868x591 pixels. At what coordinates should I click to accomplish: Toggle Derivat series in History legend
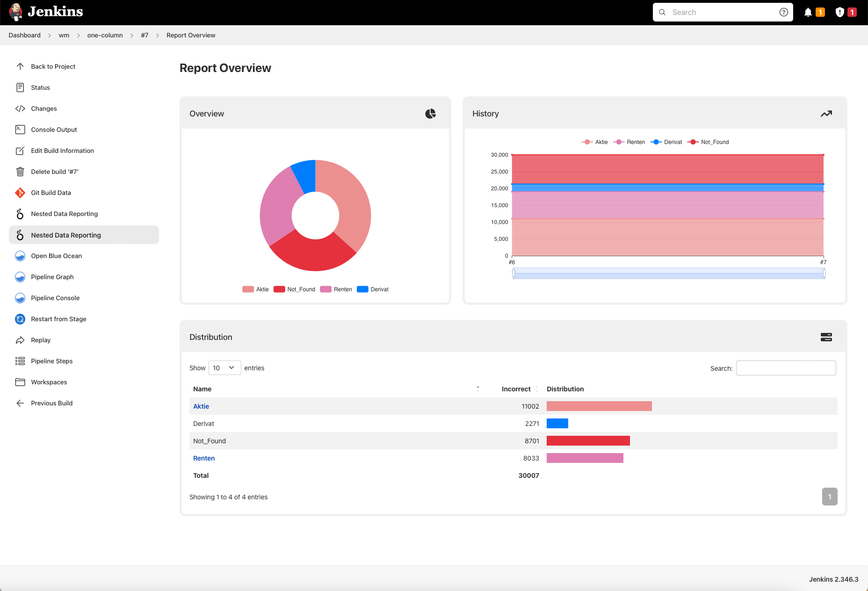click(666, 142)
